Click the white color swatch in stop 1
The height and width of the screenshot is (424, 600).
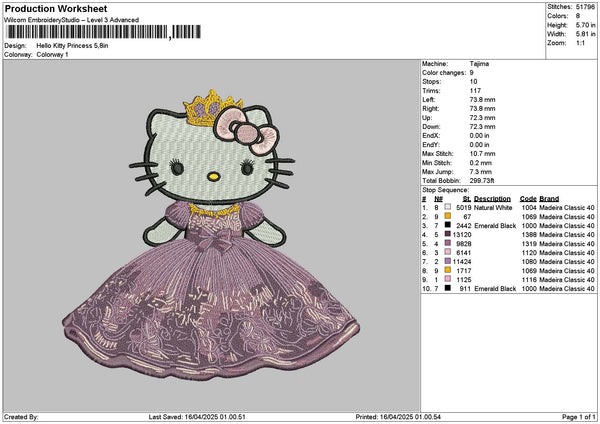pos(448,207)
